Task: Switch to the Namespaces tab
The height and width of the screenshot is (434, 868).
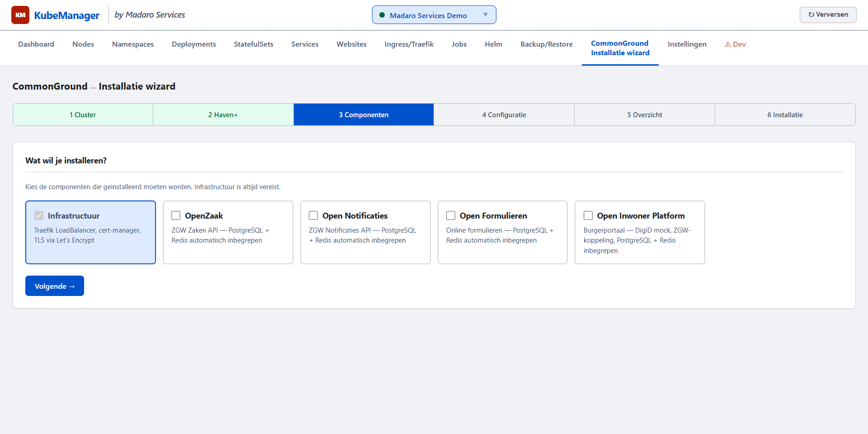Action: click(133, 44)
